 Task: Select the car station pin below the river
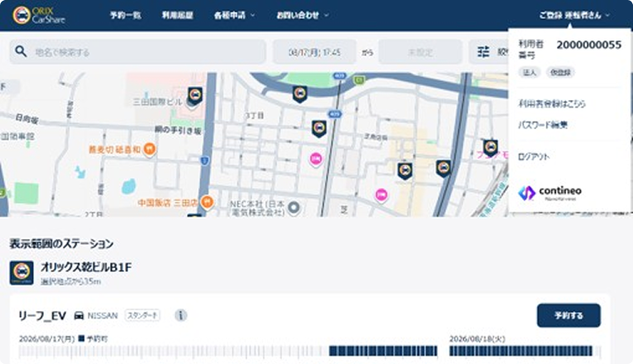(x=300, y=94)
